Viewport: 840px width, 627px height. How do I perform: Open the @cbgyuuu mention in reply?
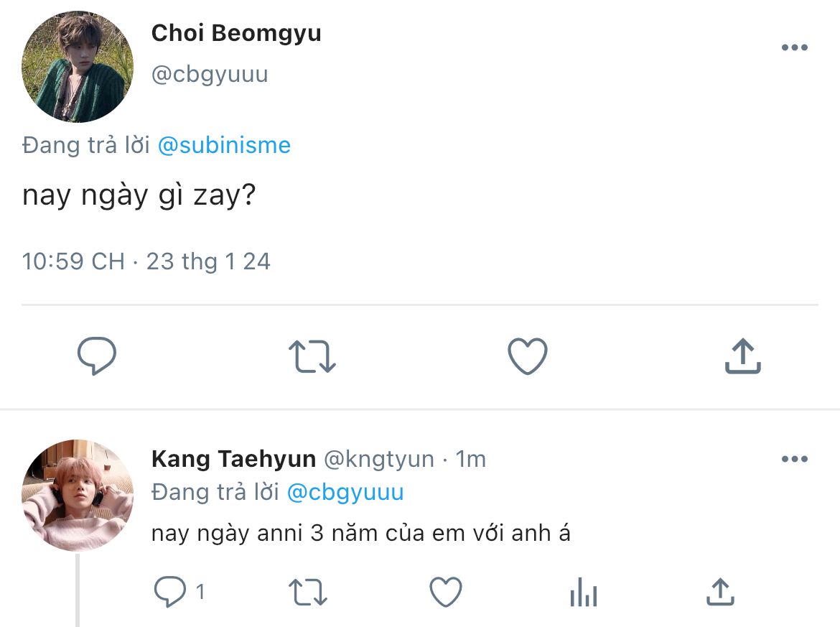tap(345, 493)
